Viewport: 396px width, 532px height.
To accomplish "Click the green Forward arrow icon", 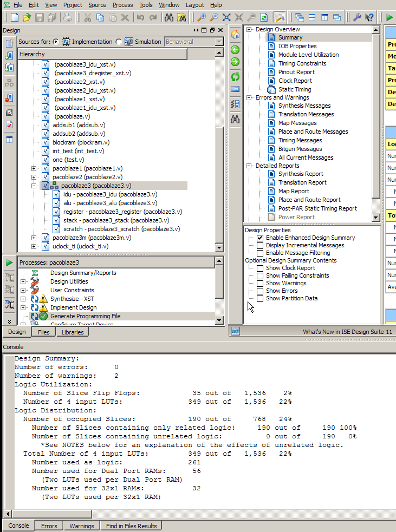I will pos(235,62).
